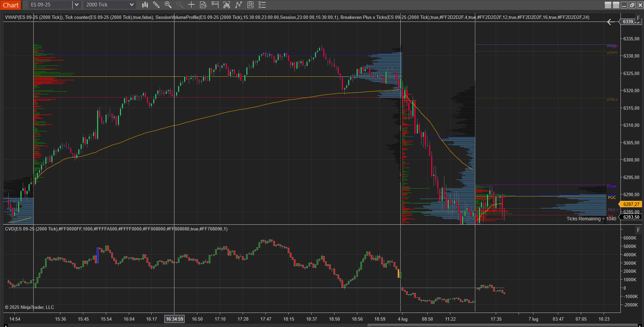Click the Chart tab label

coord(11,5)
